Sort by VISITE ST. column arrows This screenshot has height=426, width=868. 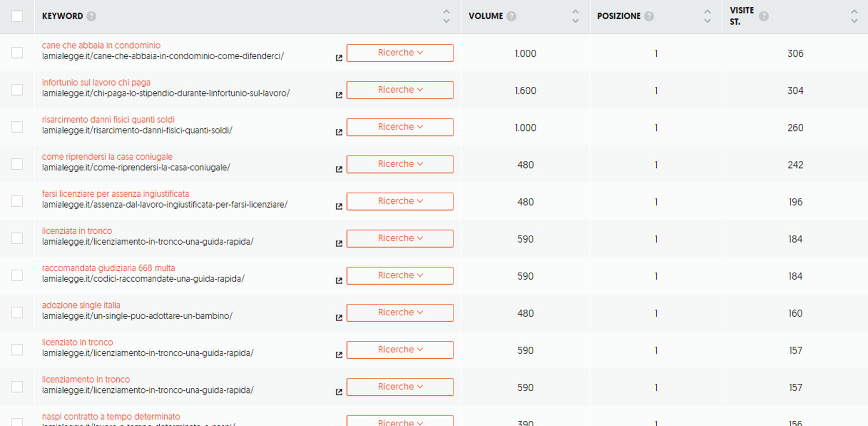[x=854, y=16]
